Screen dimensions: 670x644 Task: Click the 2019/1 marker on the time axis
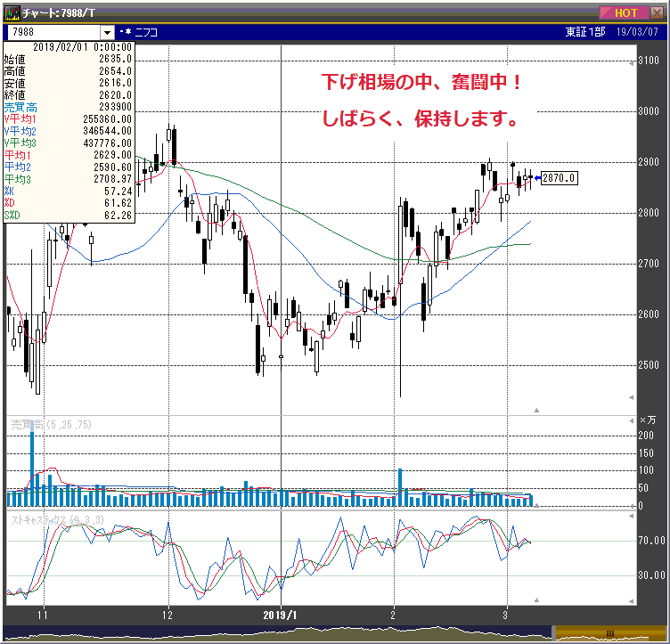(x=280, y=615)
